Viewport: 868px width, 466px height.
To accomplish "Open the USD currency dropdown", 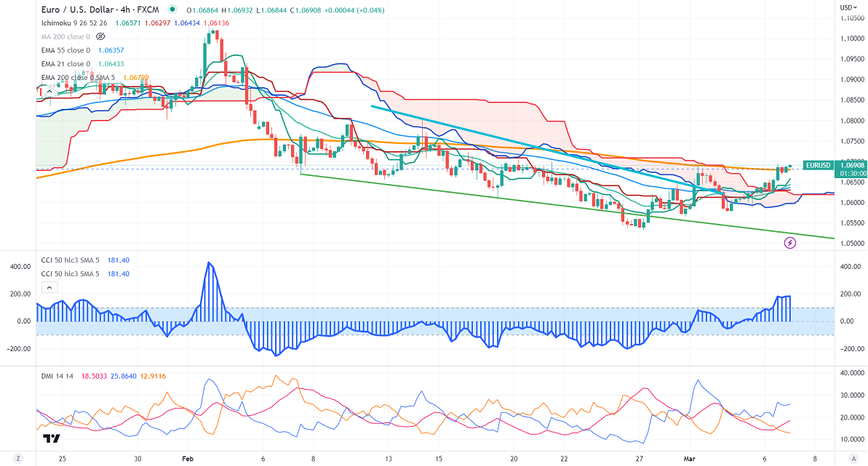I will (x=847, y=7).
